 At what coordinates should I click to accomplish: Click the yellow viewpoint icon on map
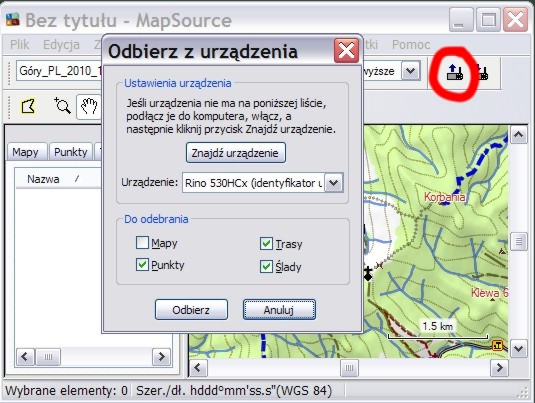pos(497,346)
